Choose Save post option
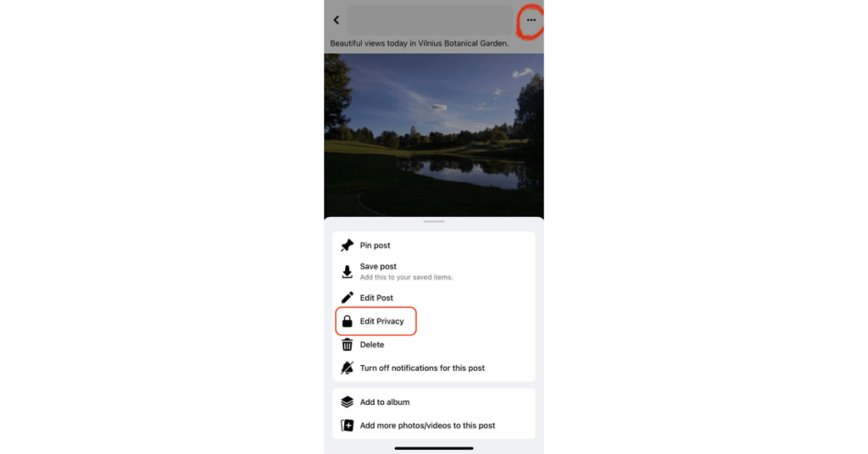Screen dimensions: 868x454 point(433,272)
